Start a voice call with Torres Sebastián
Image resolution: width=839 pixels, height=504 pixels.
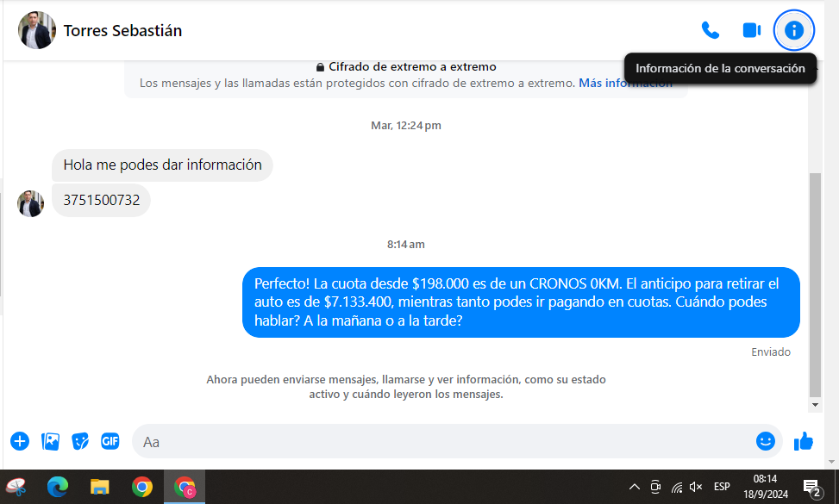click(710, 31)
